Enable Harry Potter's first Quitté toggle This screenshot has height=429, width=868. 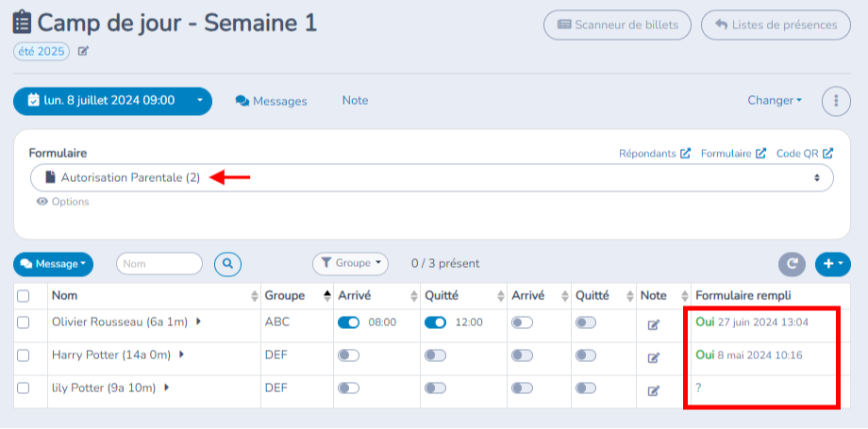436,356
